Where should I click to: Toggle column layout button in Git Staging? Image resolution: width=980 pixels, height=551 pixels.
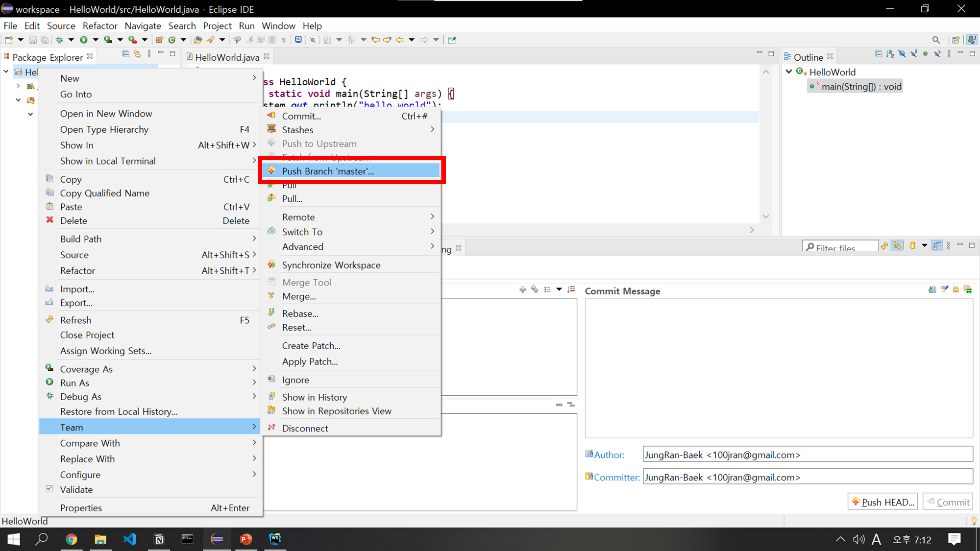[937, 246]
